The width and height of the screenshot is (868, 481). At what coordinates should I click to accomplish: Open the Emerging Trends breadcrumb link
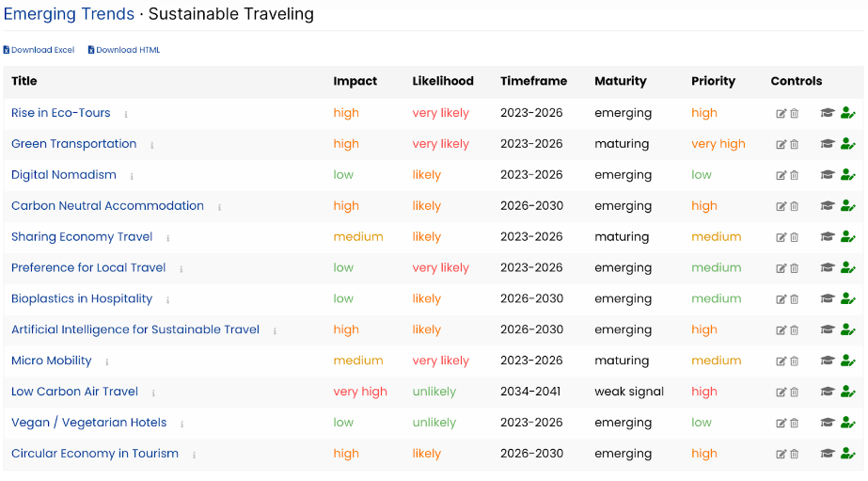[69, 14]
